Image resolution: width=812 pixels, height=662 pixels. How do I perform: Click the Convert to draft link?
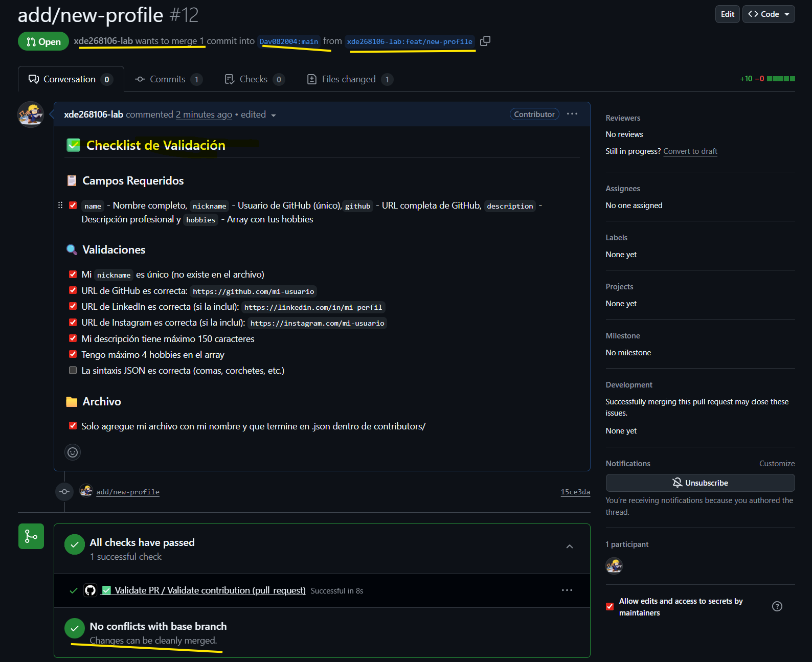coord(690,151)
